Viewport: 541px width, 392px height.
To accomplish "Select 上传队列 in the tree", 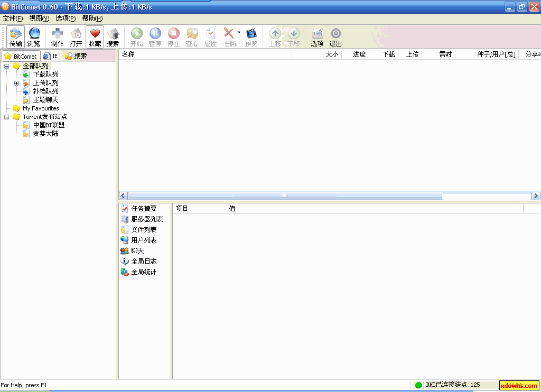I will 45,83.
